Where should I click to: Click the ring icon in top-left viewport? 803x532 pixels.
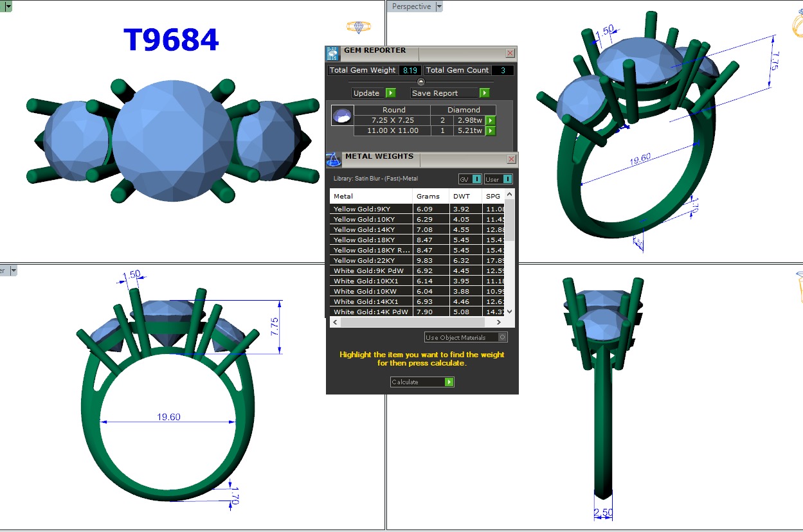pyautogui.click(x=358, y=27)
